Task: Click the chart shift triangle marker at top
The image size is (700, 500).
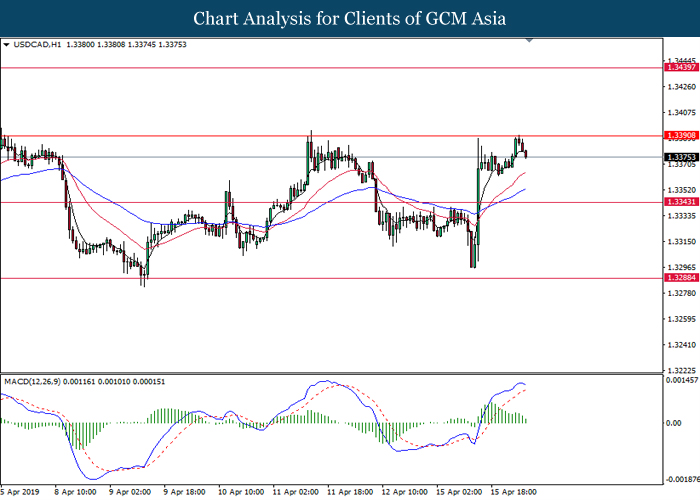Action: point(530,42)
